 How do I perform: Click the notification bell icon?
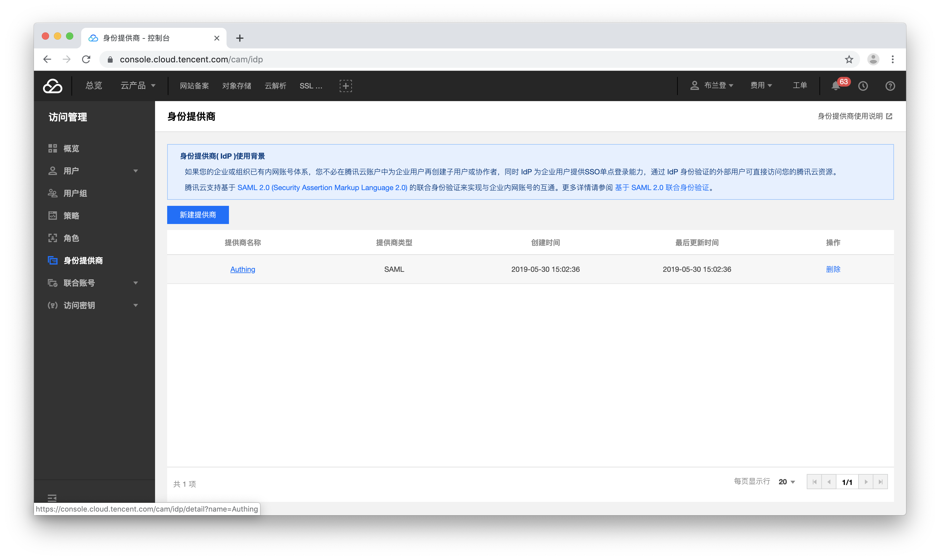[836, 86]
